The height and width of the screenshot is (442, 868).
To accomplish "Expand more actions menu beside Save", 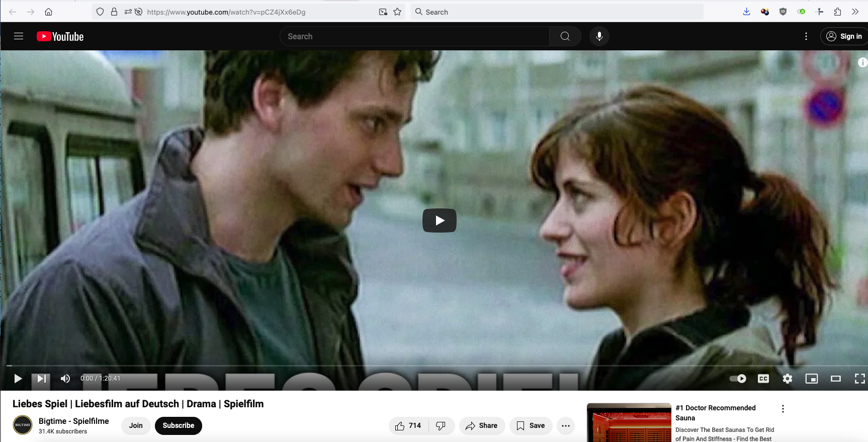I will tap(565, 426).
